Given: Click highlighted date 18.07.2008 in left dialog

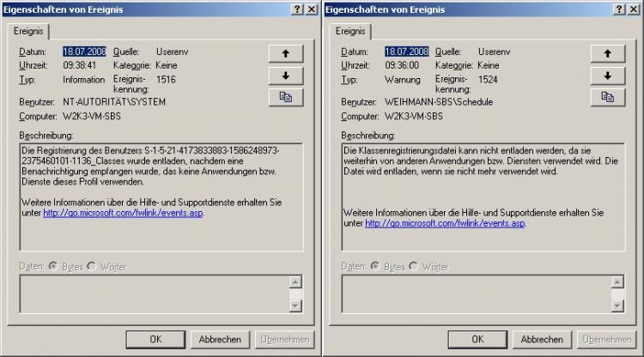Looking at the screenshot, I should pos(84,51).
